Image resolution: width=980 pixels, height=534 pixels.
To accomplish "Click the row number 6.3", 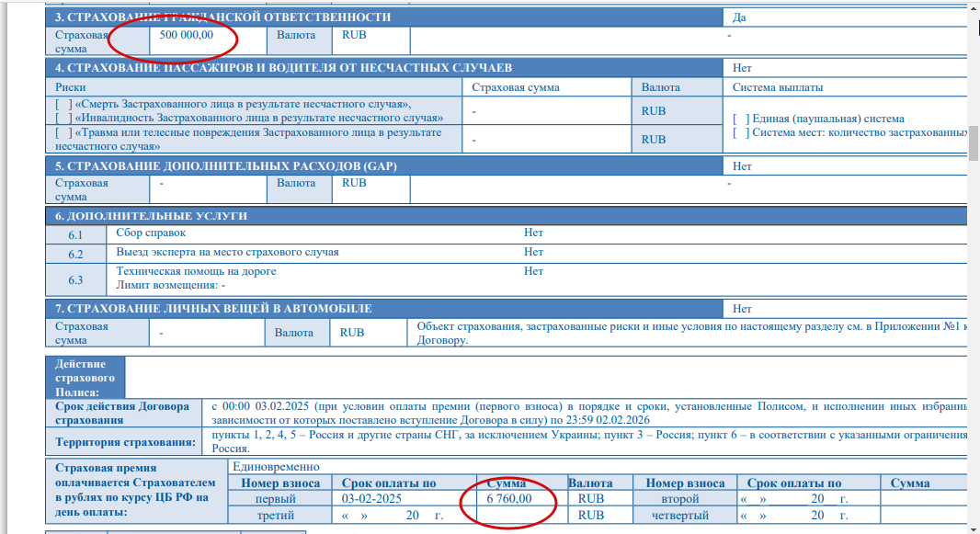I will tap(75, 280).
